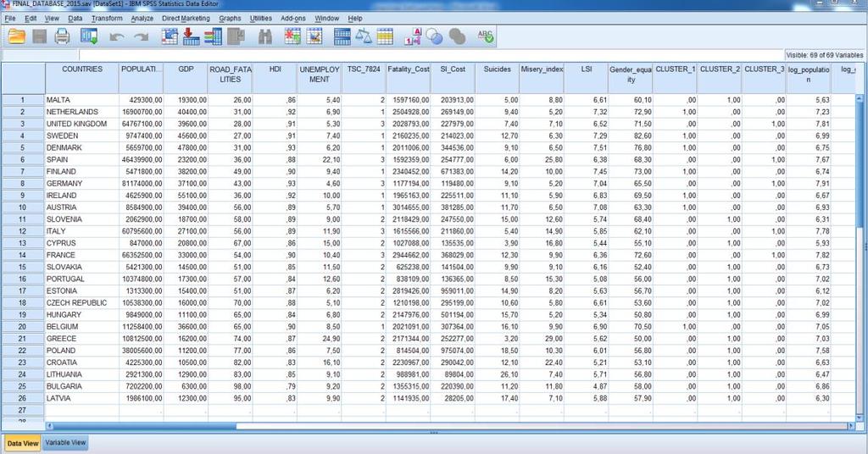Click the MALTA country cell
868x454 pixels.
82,100
